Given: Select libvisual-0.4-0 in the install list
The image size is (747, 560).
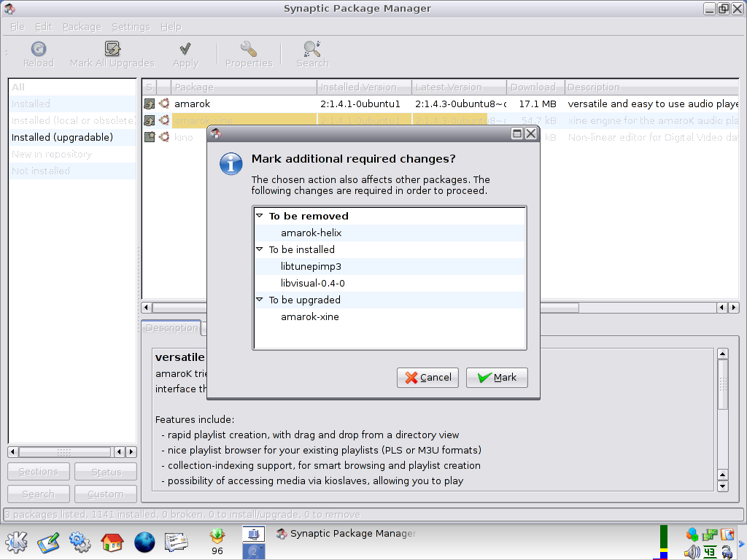Looking at the screenshot, I should 312,283.
